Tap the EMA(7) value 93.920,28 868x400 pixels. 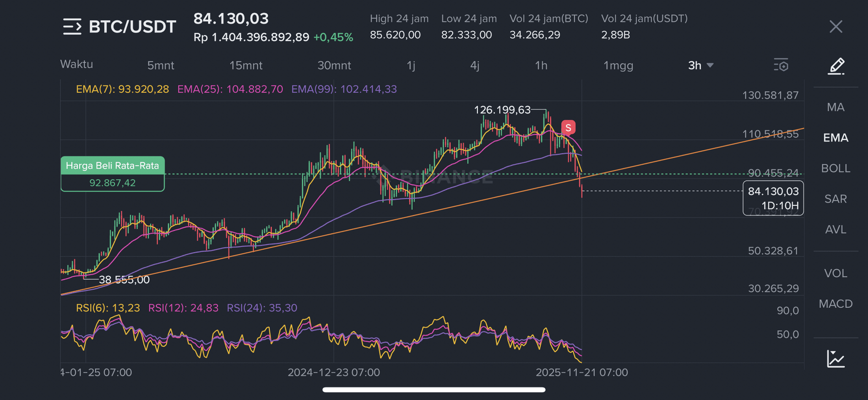tap(144, 89)
